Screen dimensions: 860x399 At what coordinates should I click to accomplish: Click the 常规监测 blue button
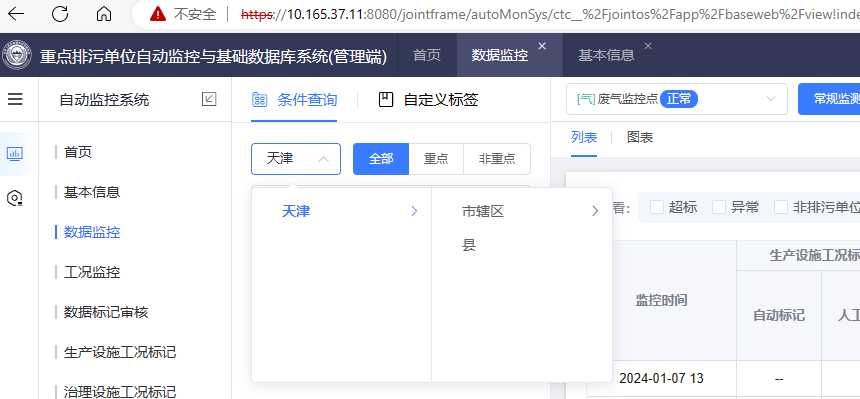(x=829, y=99)
